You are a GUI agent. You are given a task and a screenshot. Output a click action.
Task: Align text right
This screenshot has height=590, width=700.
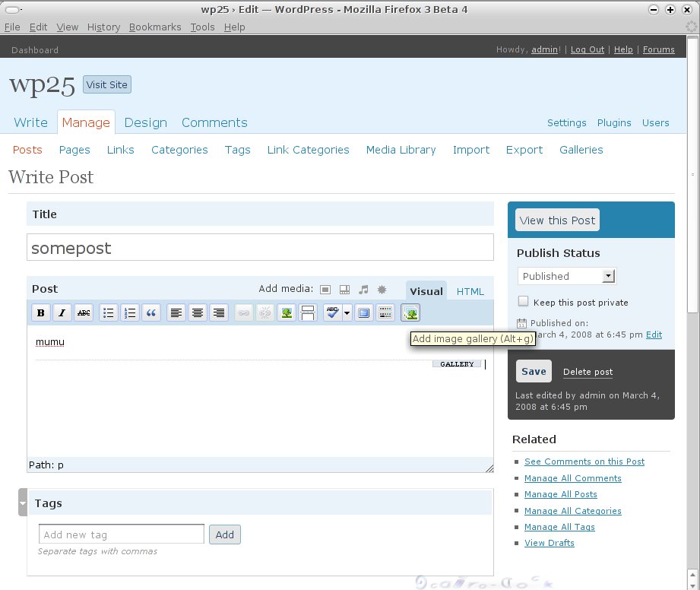click(x=219, y=312)
